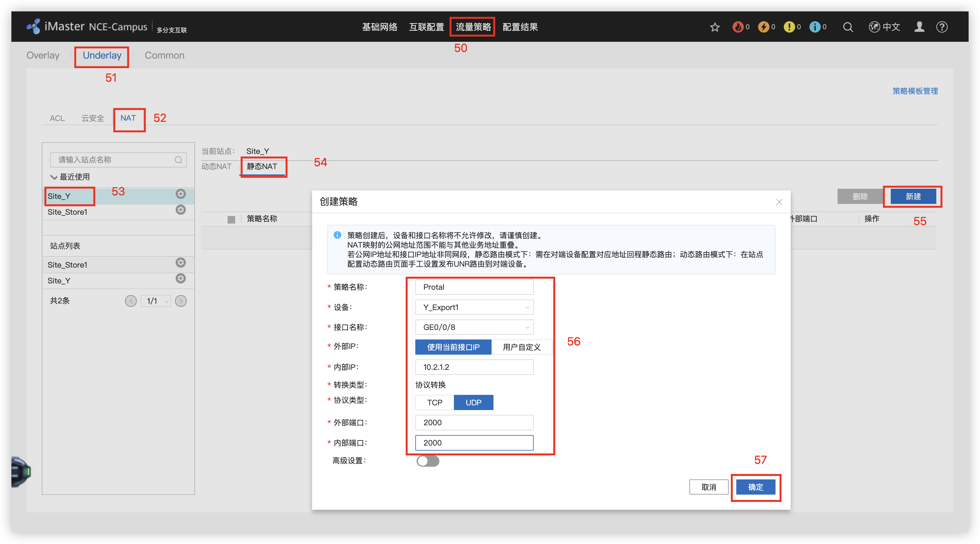Viewport: 980px width, 544px height.
Task: Click gear icon beside highlighted Site_Y
Action: pyautogui.click(x=180, y=194)
